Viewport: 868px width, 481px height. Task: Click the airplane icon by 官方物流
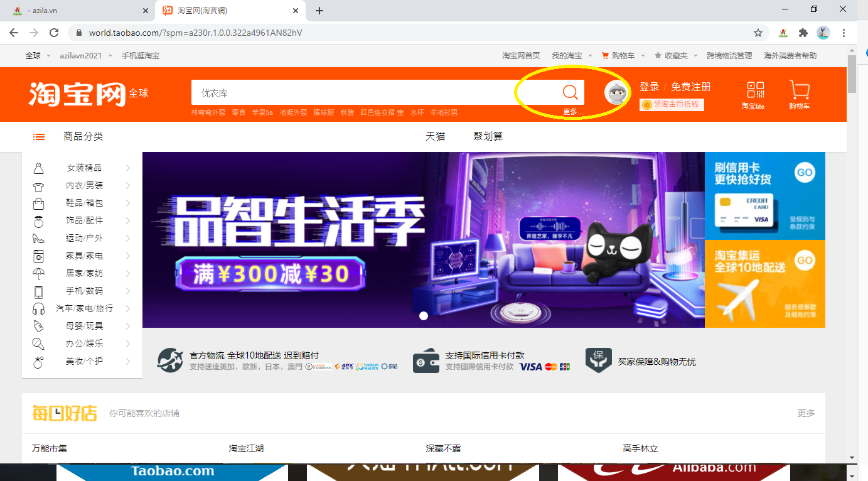click(x=170, y=360)
